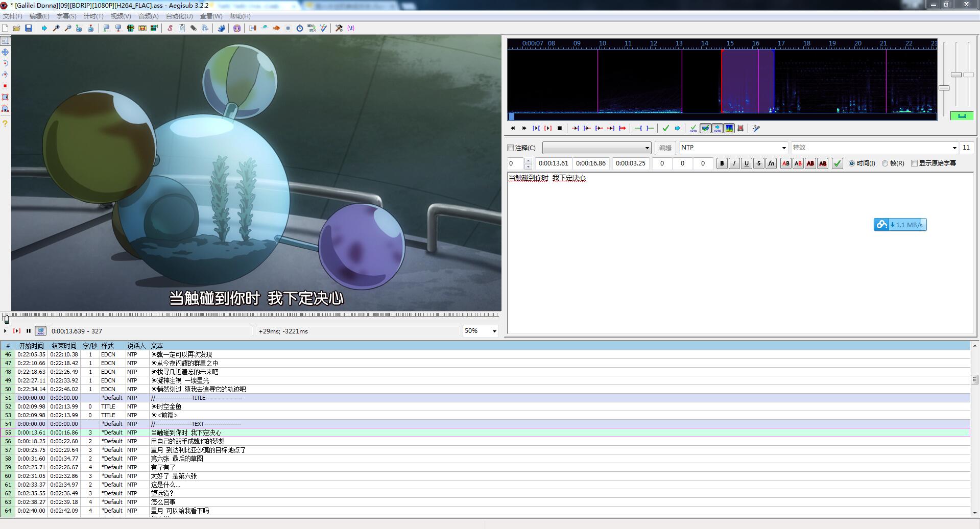Click the Strikeout S button

coord(758,163)
